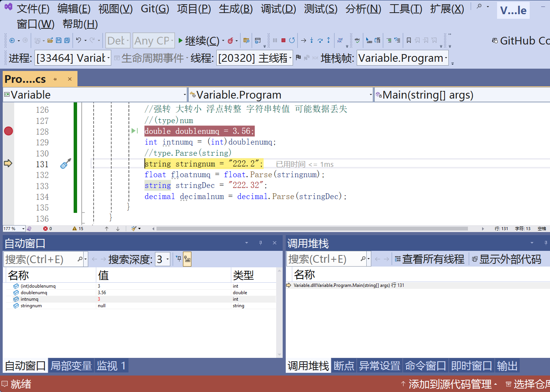The image size is (550, 392).
Task: Open the Git(G) menu
Action: pos(155,9)
